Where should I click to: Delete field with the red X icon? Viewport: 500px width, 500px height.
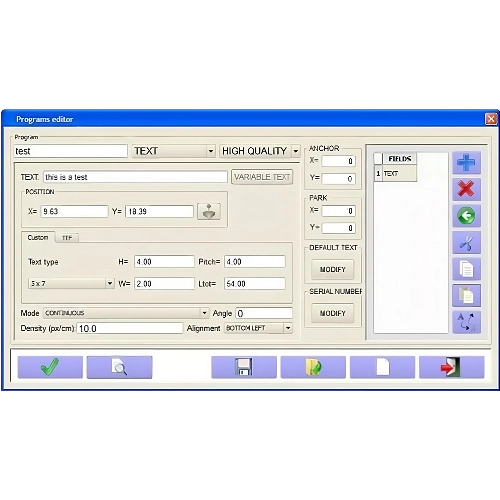[466, 189]
